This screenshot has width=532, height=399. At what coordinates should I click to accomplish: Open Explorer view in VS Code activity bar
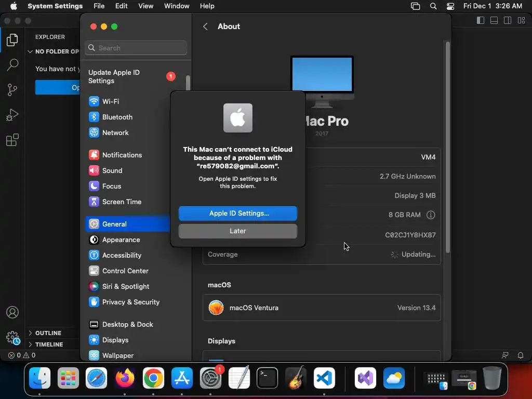coord(12,40)
